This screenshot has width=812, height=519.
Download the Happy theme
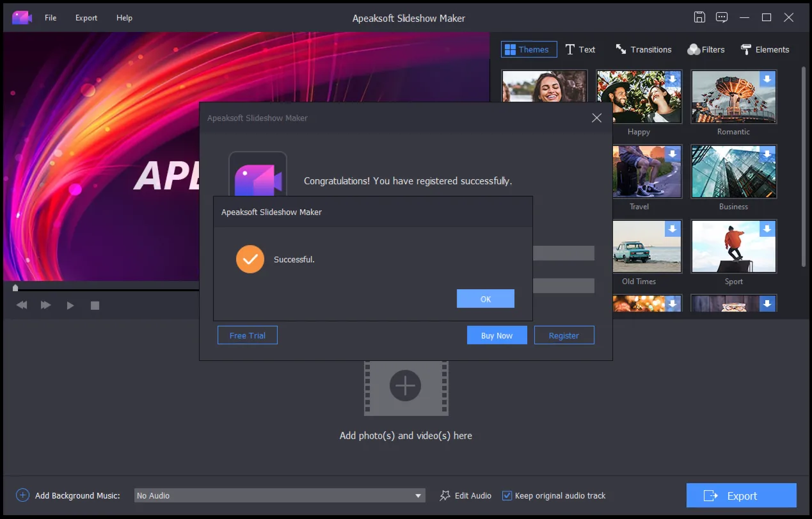pos(672,79)
